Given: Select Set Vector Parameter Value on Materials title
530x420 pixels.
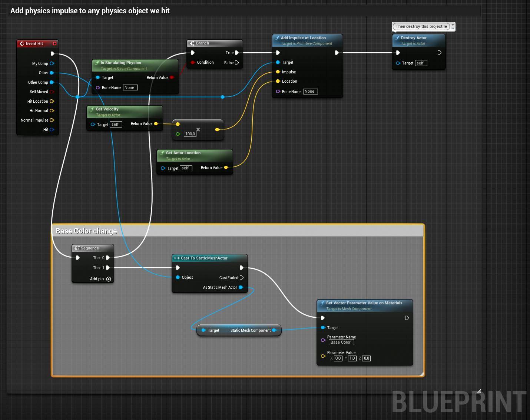Looking at the screenshot, I should click(x=364, y=303).
